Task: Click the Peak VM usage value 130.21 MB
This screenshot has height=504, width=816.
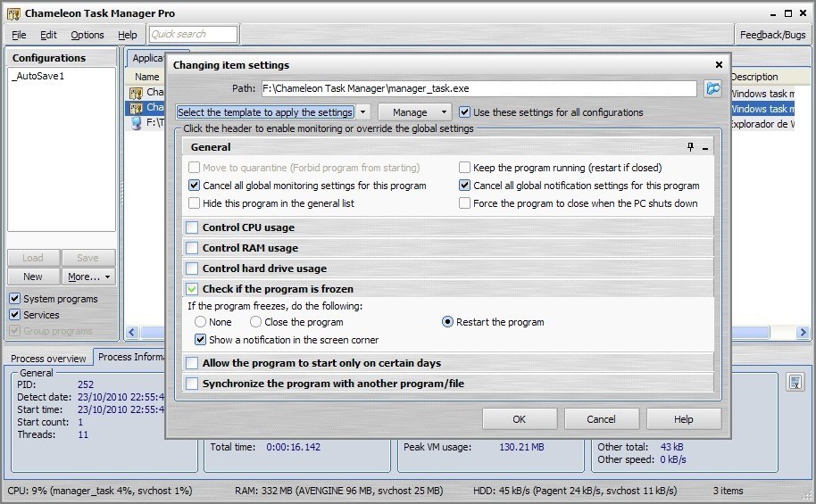Action: pos(521,447)
